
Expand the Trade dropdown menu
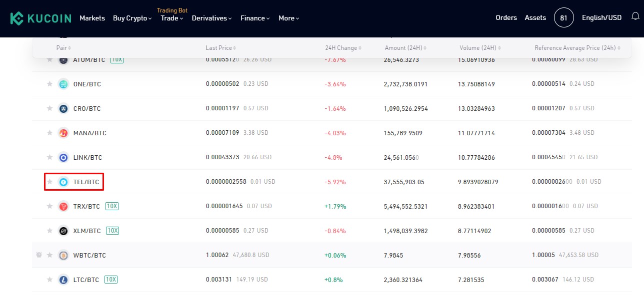pos(171,18)
